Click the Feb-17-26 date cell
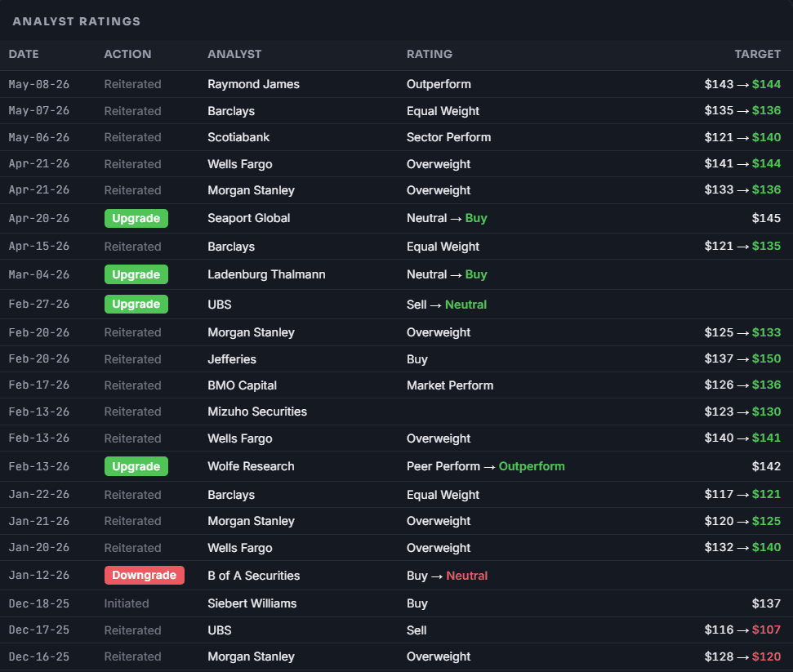793x672 pixels. pos(39,385)
